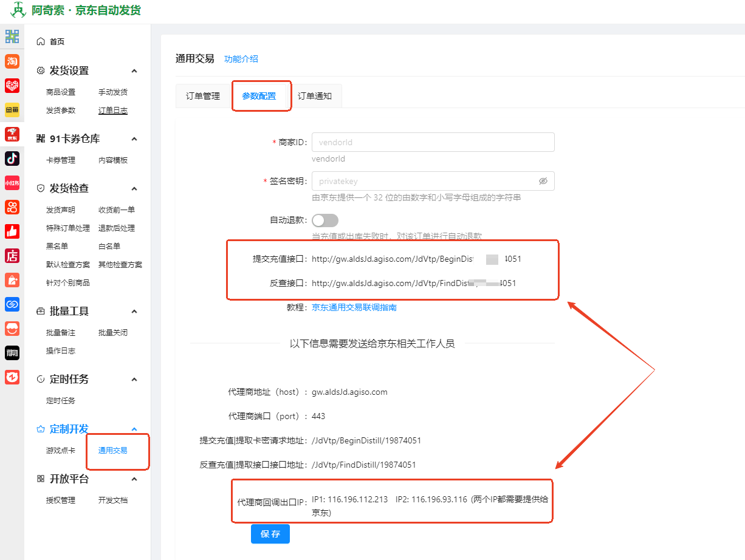Open 特殊订单处理 under 发货检查

coord(68,228)
